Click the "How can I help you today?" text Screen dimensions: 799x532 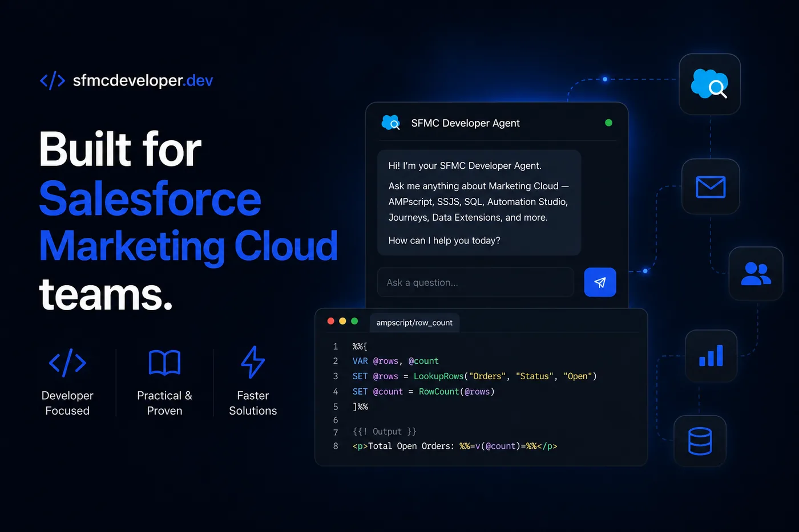[444, 241]
